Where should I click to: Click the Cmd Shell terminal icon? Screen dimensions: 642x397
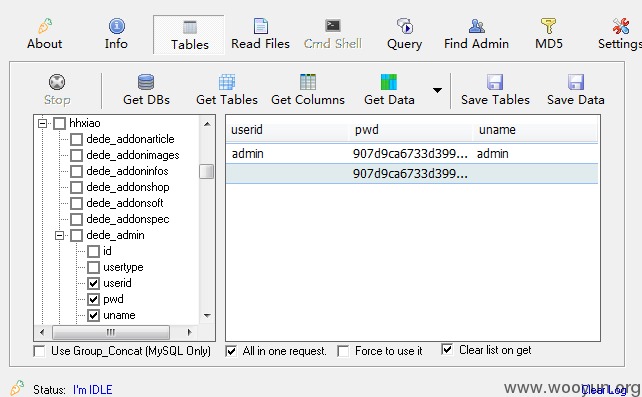click(332, 26)
